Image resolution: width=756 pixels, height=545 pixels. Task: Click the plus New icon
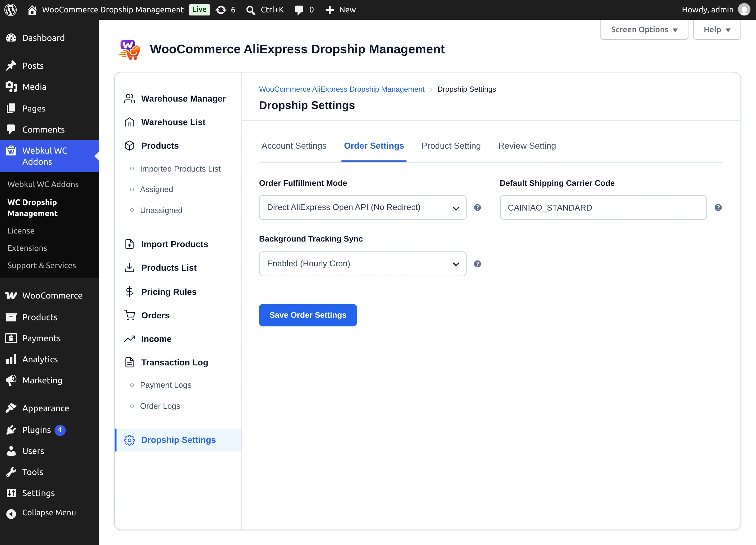(x=329, y=10)
